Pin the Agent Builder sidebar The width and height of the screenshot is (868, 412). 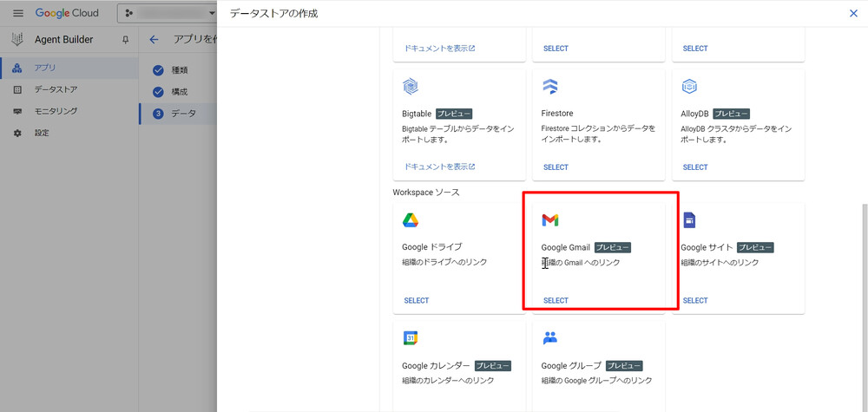125,40
